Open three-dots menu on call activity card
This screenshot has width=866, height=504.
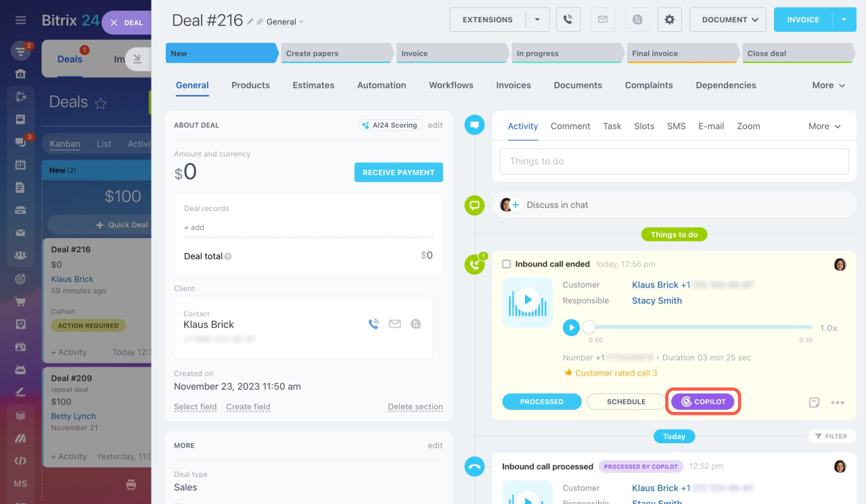coord(838,403)
